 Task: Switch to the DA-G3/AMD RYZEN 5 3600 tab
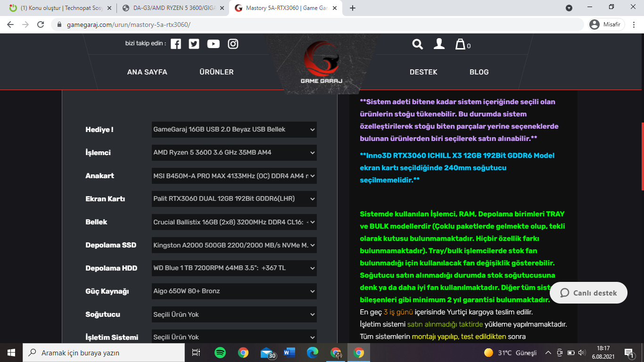(x=173, y=8)
